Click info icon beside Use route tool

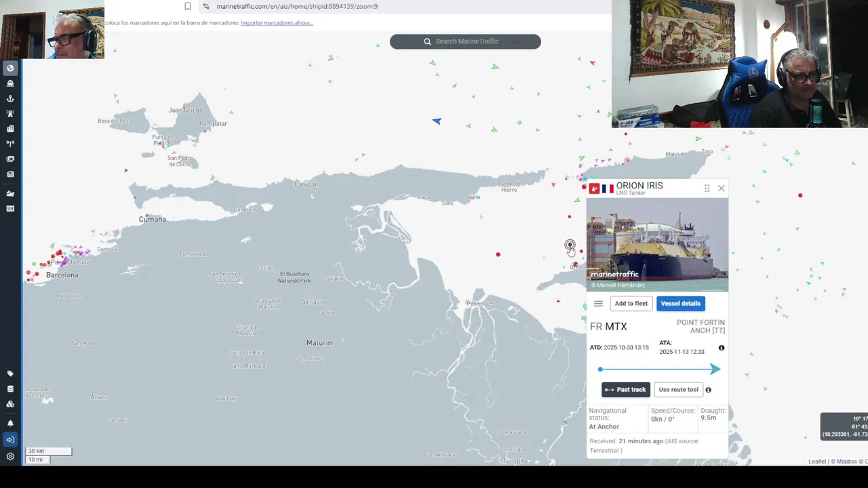(x=708, y=390)
